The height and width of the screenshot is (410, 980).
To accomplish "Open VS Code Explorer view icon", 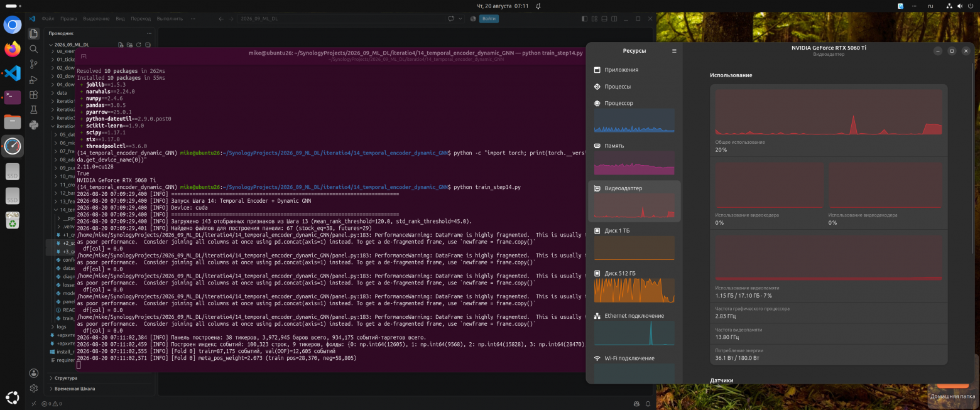I will (x=34, y=33).
